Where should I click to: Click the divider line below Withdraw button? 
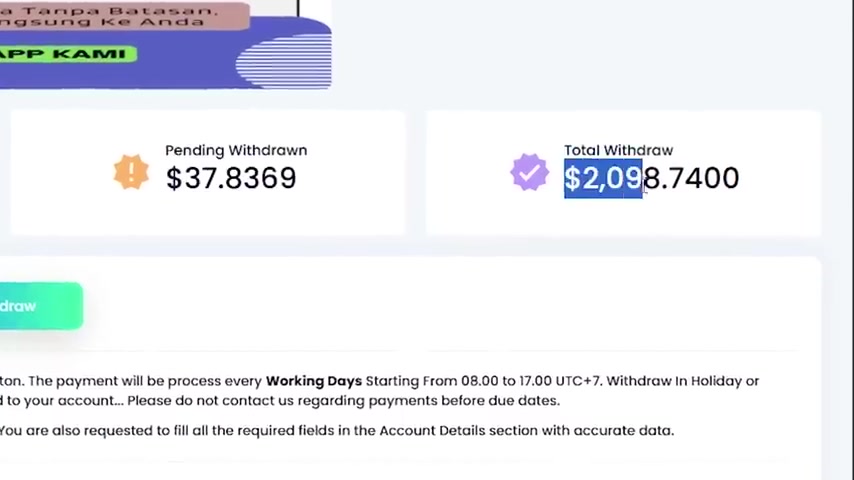tap(400, 350)
